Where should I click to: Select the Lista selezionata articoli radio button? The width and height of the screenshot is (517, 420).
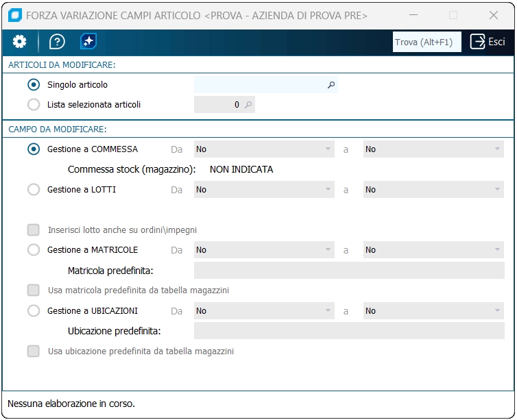click(34, 104)
